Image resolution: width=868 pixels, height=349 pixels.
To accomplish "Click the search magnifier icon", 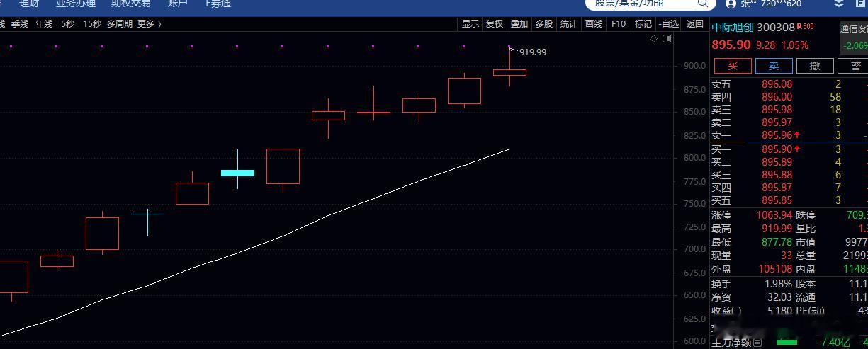I will tap(703, 4).
